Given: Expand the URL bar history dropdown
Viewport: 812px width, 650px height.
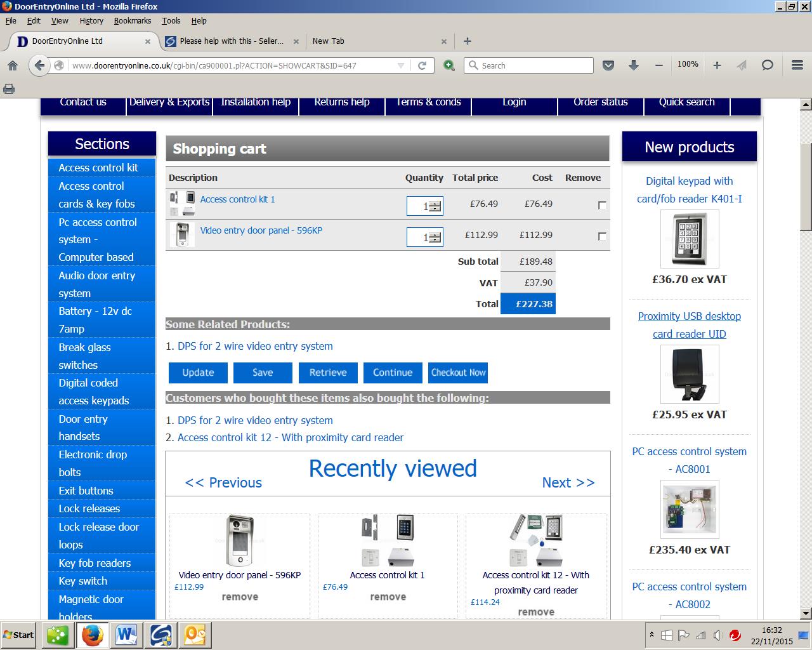Looking at the screenshot, I should [400, 65].
